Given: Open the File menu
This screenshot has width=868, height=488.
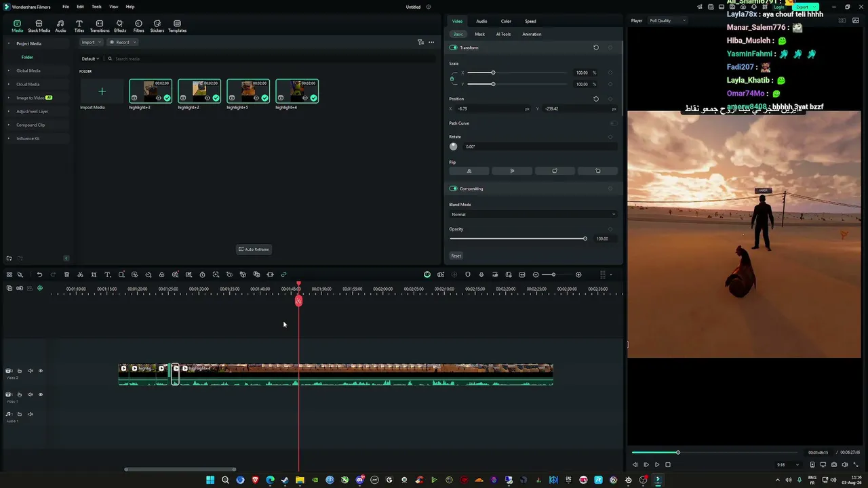Looking at the screenshot, I should pos(66,7).
